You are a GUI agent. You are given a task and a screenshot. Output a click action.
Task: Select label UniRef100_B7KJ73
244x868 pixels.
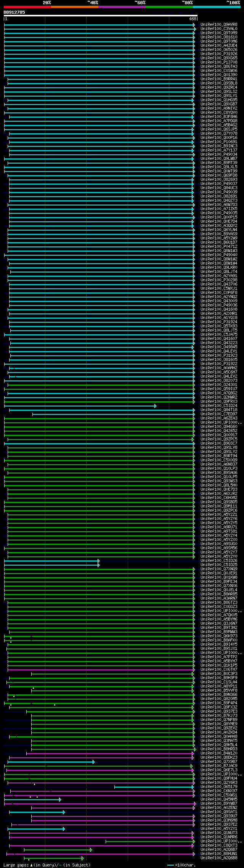[x=219, y=716]
